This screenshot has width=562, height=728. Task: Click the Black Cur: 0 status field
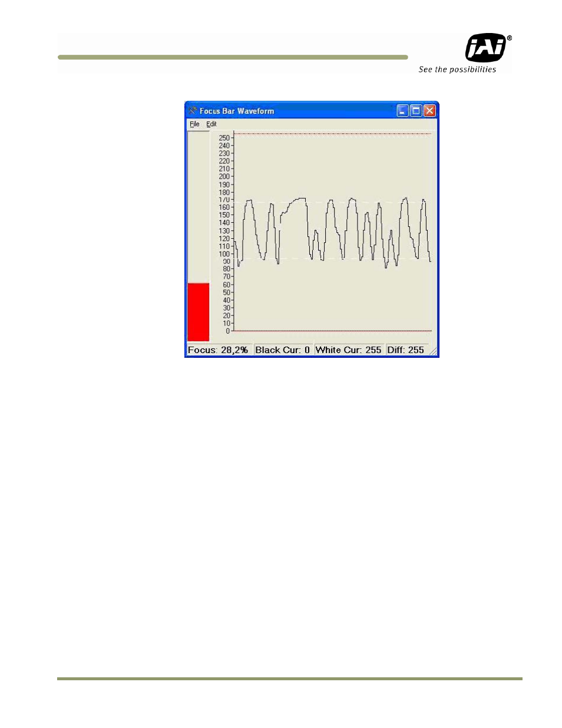[283, 350]
